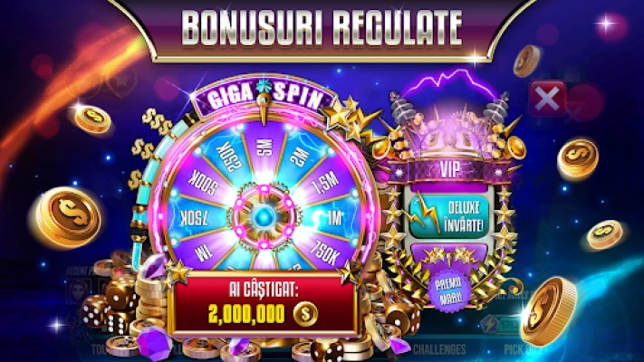This screenshot has width=644, height=362.
Task: Click the Ai Câștigat winnings panel
Action: tap(264, 304)
